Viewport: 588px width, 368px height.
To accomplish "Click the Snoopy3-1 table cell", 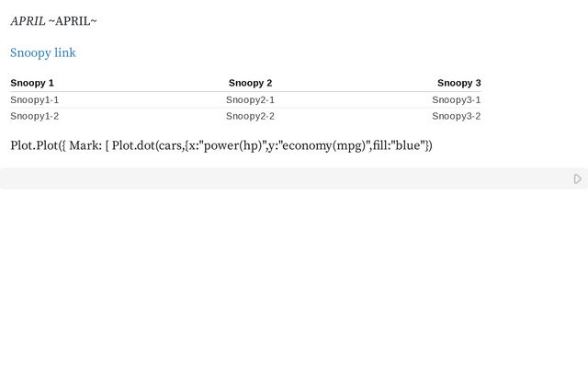I will click(x=457, y=99).
